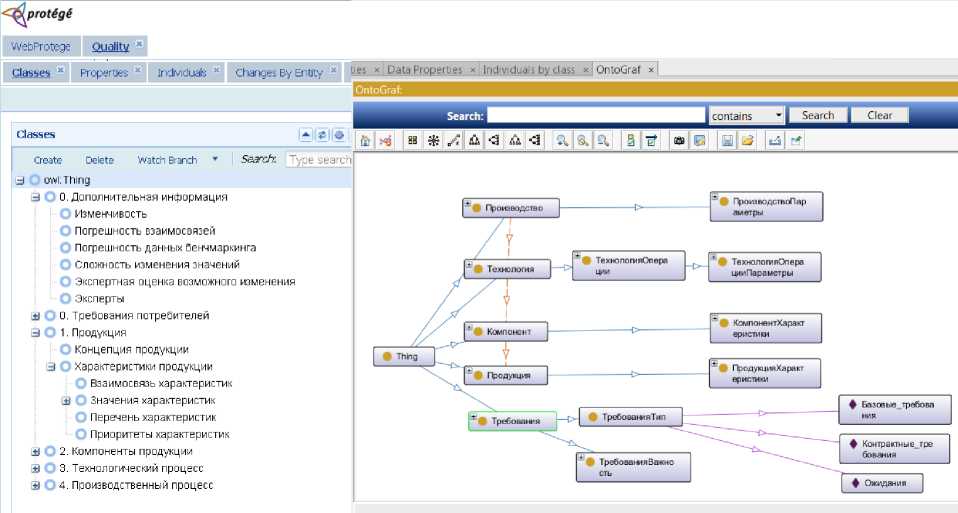Open the Watch Branch dropdown arrow

tap(215, 159)
